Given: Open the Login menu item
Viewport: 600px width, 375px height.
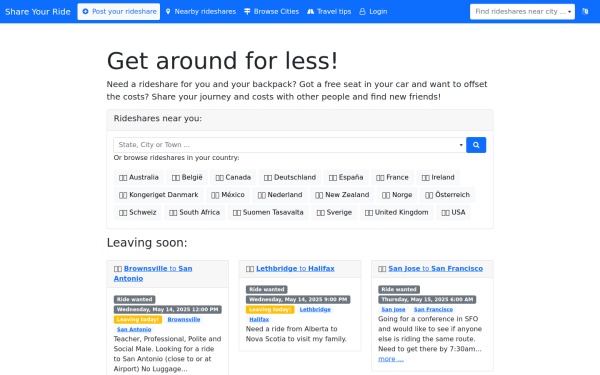Looking at the screenshot, I should [373, 11].
